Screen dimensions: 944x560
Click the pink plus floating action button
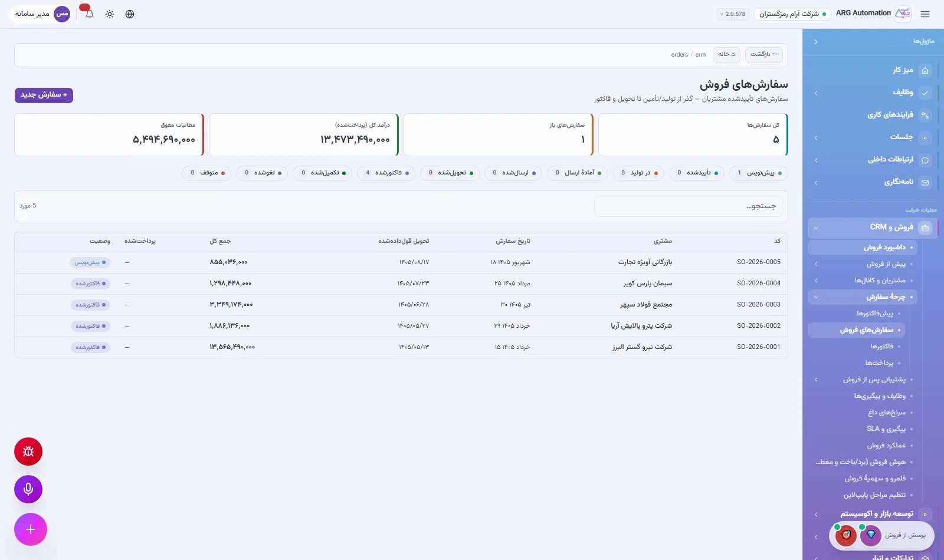coord(31,529)
